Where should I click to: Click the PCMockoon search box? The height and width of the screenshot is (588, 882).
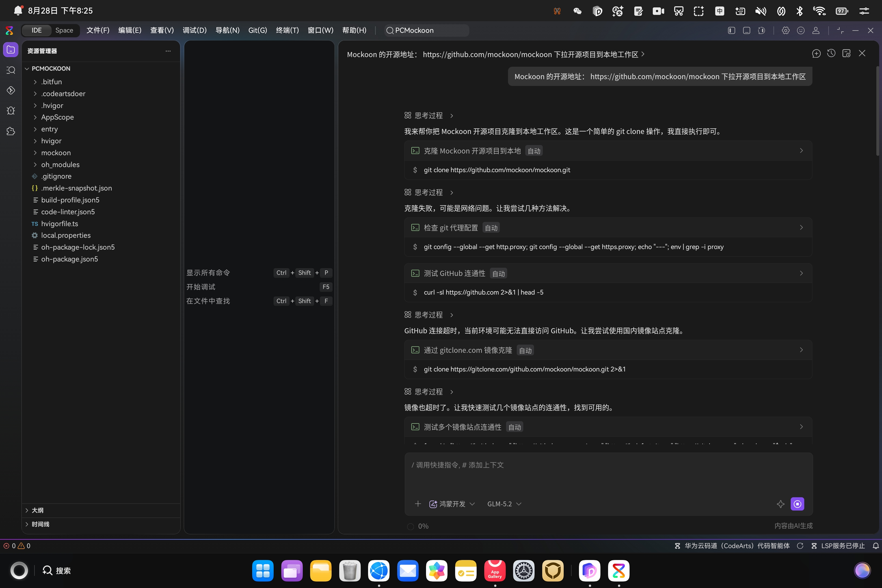(x=427, y=30)
